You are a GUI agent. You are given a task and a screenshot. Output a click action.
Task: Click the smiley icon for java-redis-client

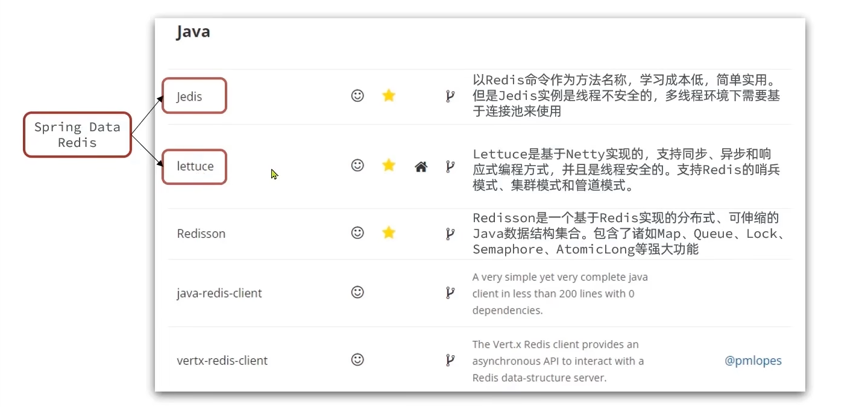tap(357, 293)
